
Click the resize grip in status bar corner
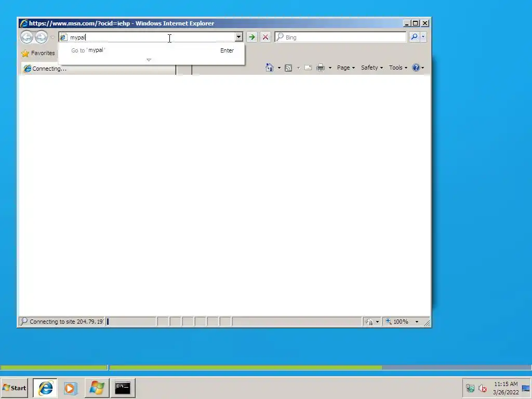427,323
